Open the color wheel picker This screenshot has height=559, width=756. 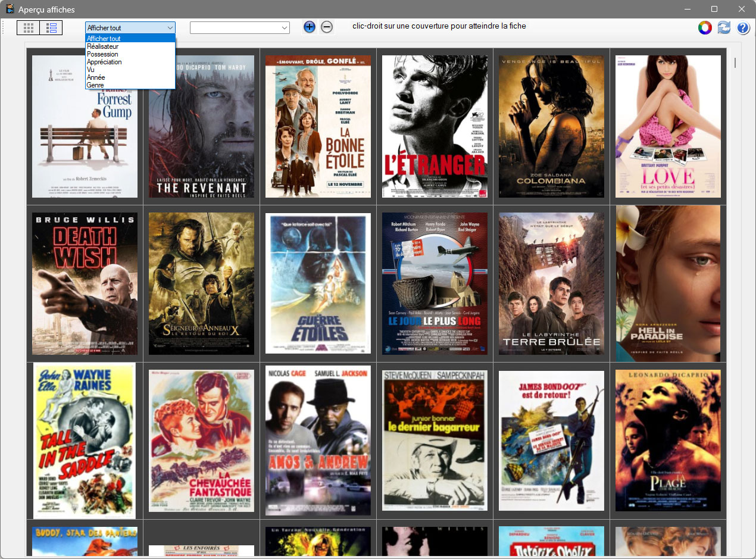point(705,28)
